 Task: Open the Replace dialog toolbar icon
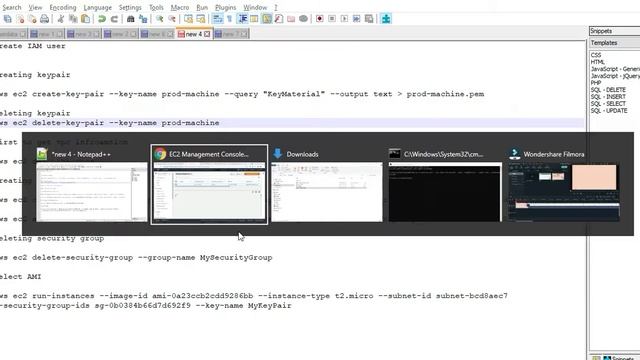click(143, 19)
